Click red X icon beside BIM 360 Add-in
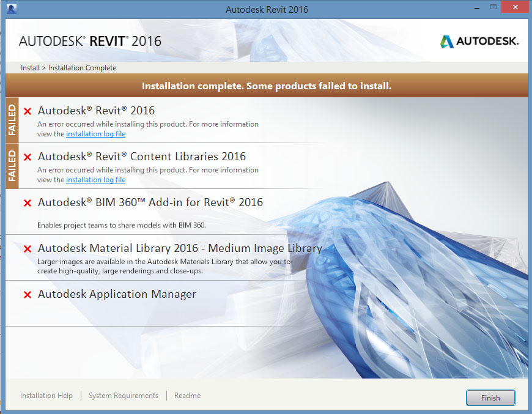 [x=28, y=203]
